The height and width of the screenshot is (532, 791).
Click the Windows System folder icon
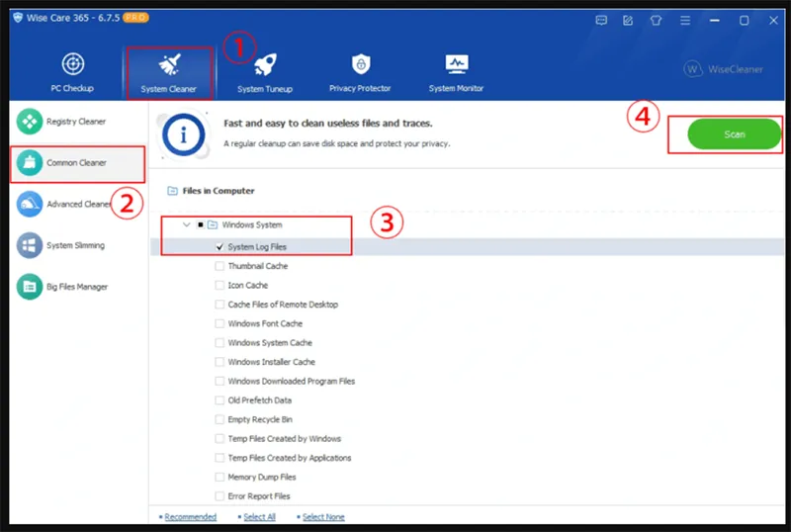[213, 224]
